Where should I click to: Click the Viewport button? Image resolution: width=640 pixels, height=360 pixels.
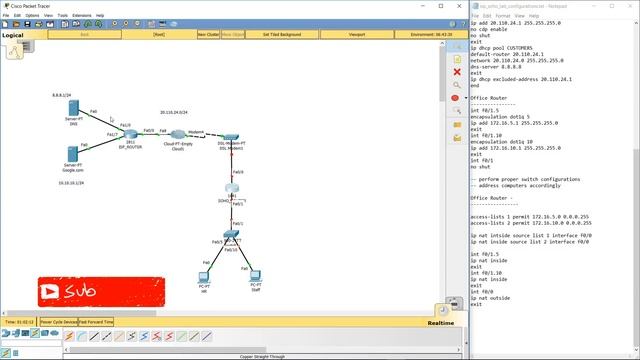tap(357, 35)
